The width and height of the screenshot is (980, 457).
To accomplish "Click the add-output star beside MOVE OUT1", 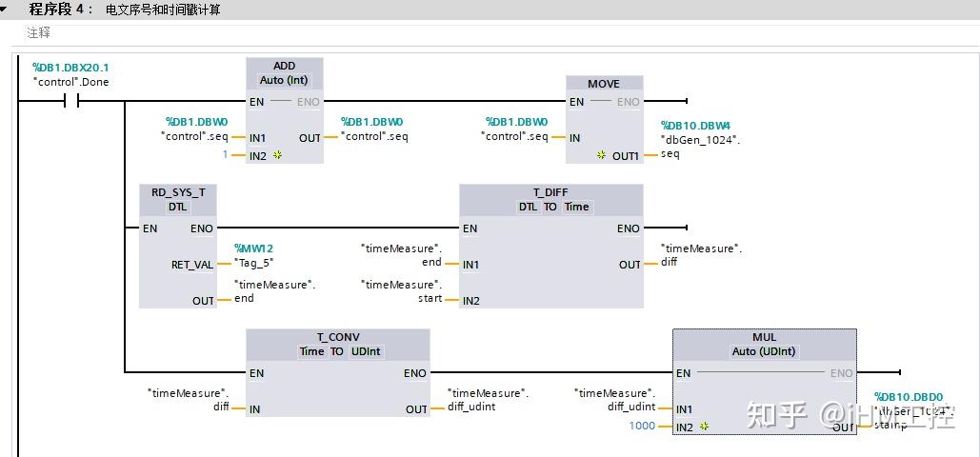I will click(601, 155).
